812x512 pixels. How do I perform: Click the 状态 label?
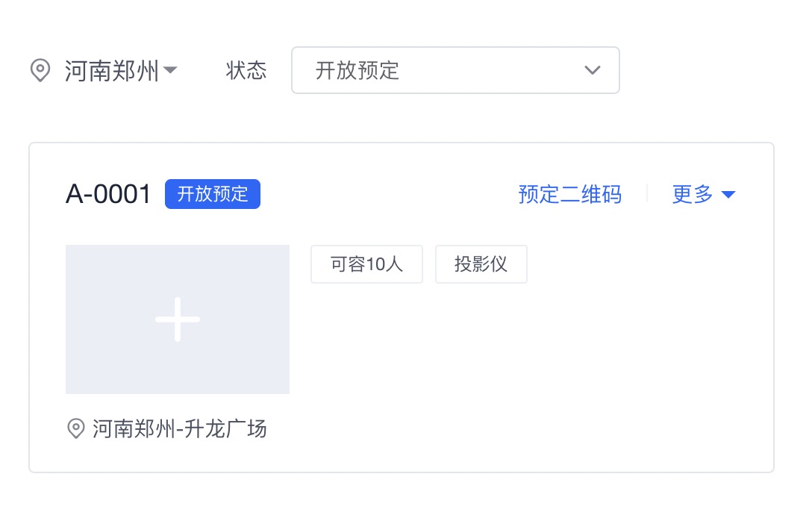coord(246,71)
